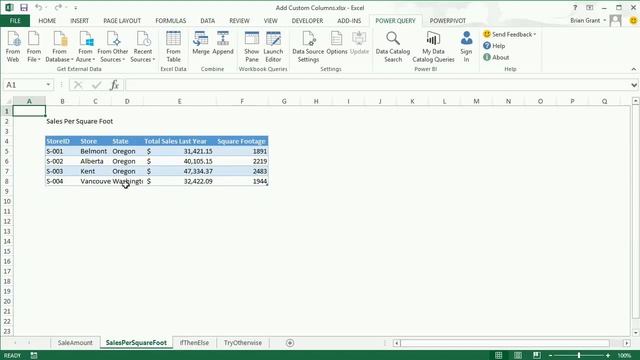The height and width of the screenshot is (360, 640).
Task: Open the DEVELOPER ribbon tab
Action: [x=307, y=21]
